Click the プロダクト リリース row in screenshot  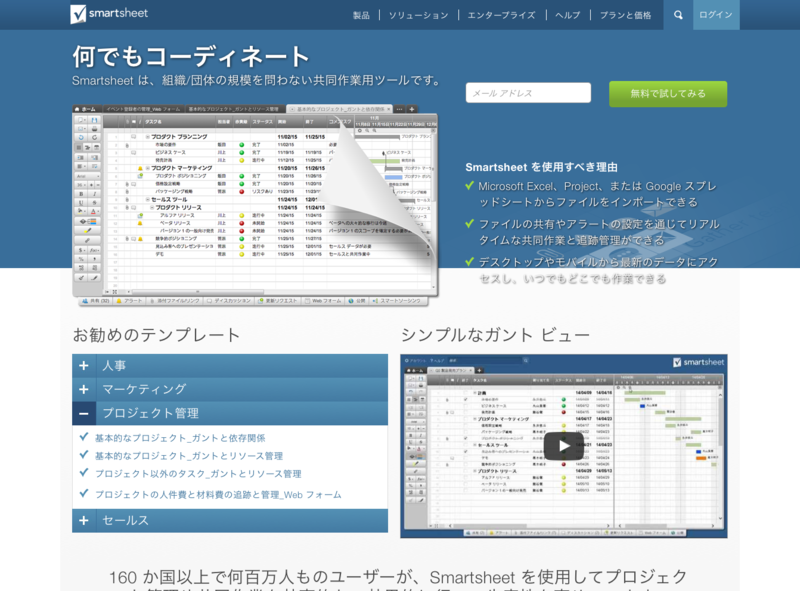click(178, 208)
